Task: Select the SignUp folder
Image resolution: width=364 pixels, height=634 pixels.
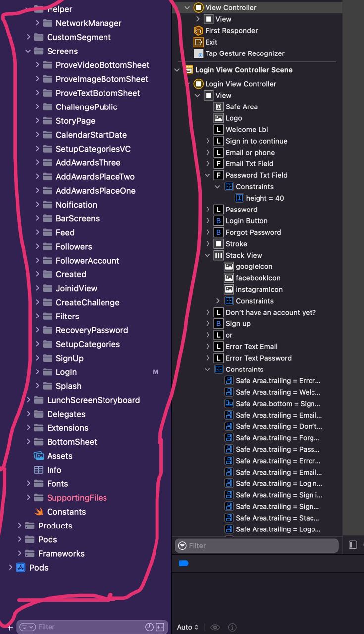Action: pyautogui.click(x=69, y=358)
